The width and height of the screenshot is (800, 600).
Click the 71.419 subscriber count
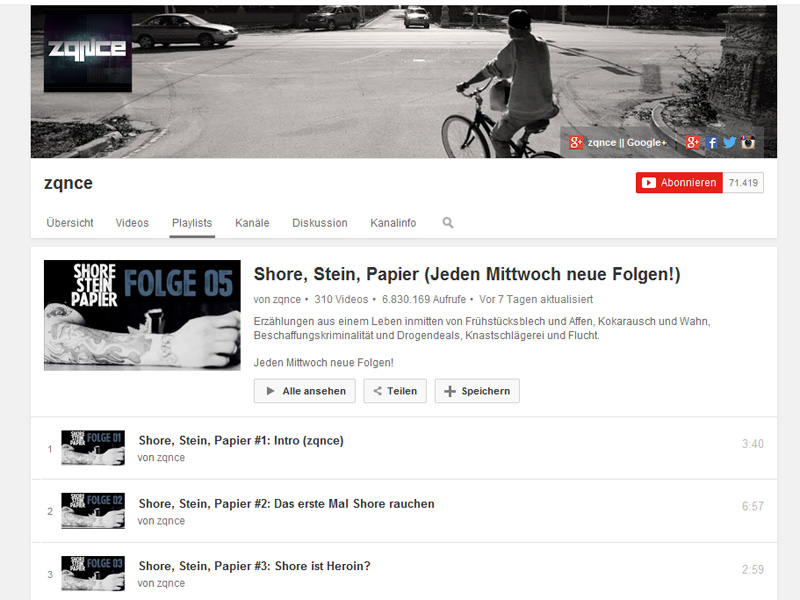pyautogui.click(x=743, y=183)
